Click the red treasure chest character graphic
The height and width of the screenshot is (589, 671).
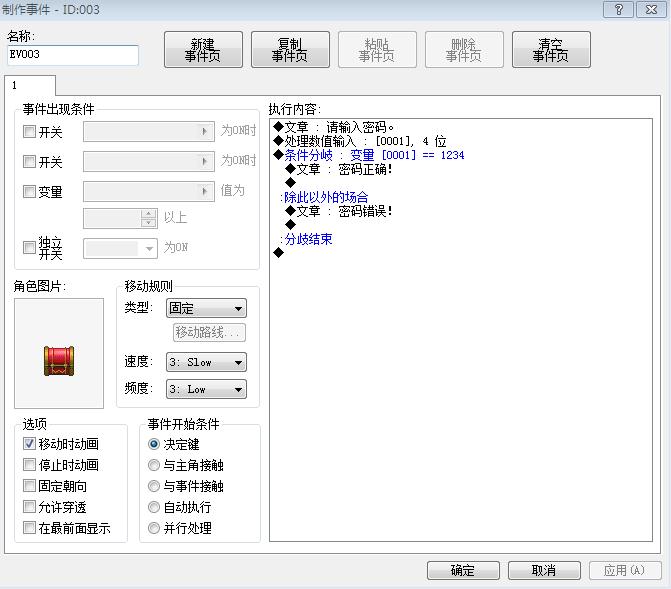pyautogui.click(x=59, y=361)
